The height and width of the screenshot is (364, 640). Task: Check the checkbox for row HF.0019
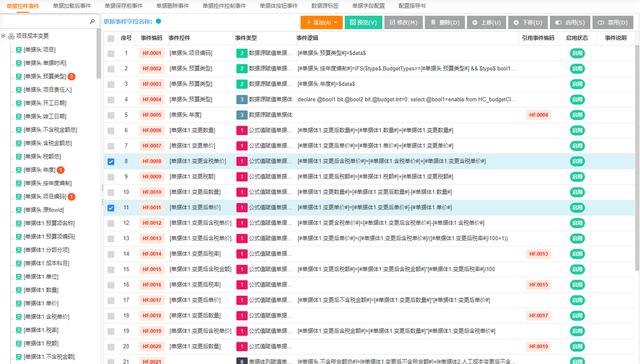tap(111, 331)
